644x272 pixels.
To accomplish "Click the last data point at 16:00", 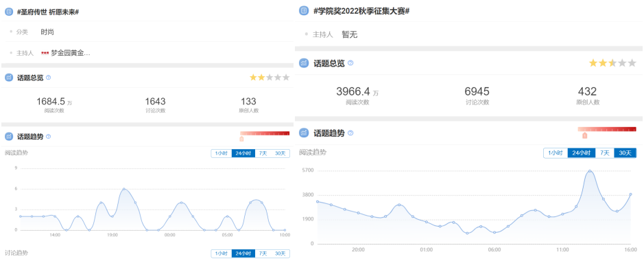I will pos(630,194).
